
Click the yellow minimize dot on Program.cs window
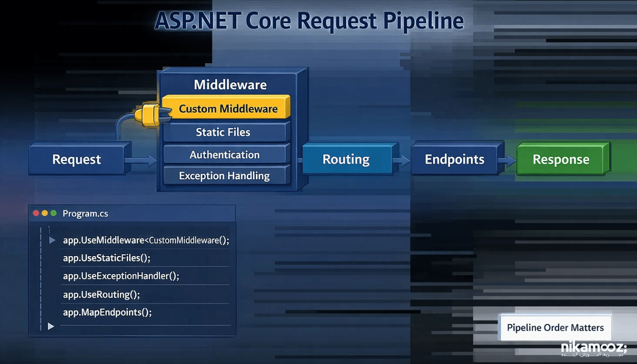tap(45, 213)
